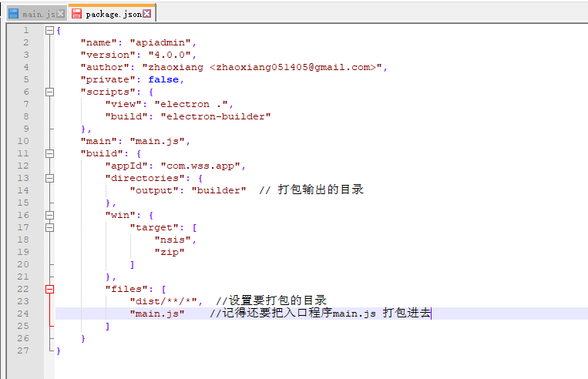The height and width of the screenshot is (379, 588).
Task: Click the closing brace on line 27
Action: click(59, 351)
